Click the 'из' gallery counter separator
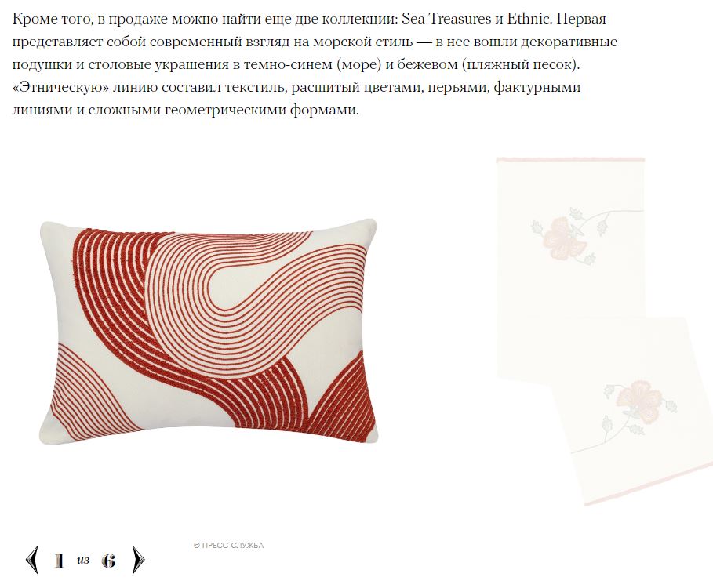Viewport: 713px width, 588px height. [x=83, y=560]
